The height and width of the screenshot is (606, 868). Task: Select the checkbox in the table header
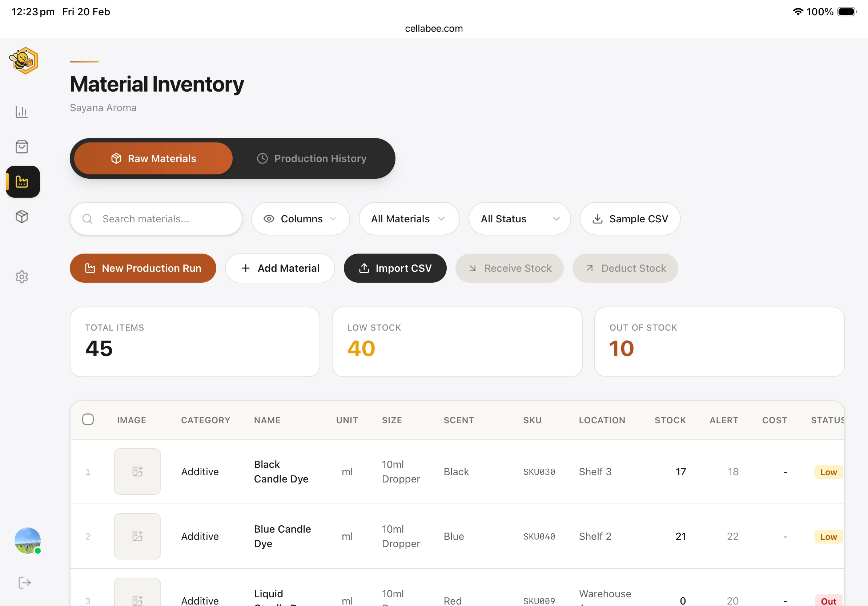[x=88, y=419]
